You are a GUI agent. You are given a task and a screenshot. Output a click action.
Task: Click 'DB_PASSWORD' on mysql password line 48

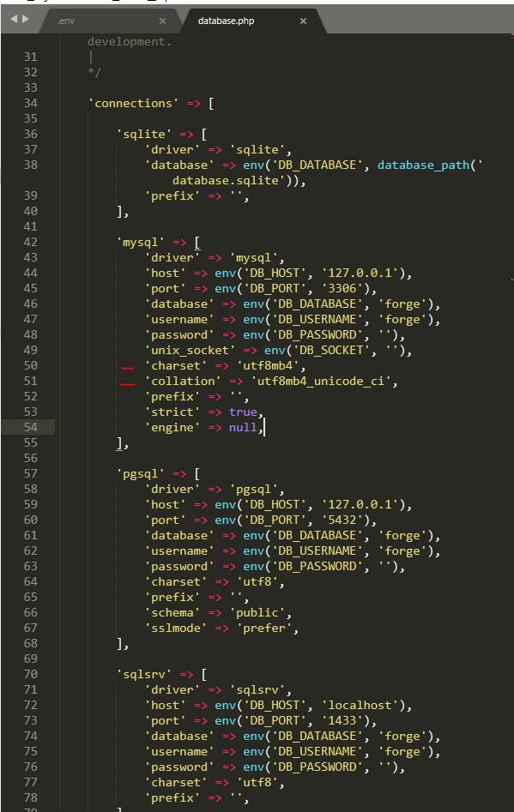(x=317, y=334)
